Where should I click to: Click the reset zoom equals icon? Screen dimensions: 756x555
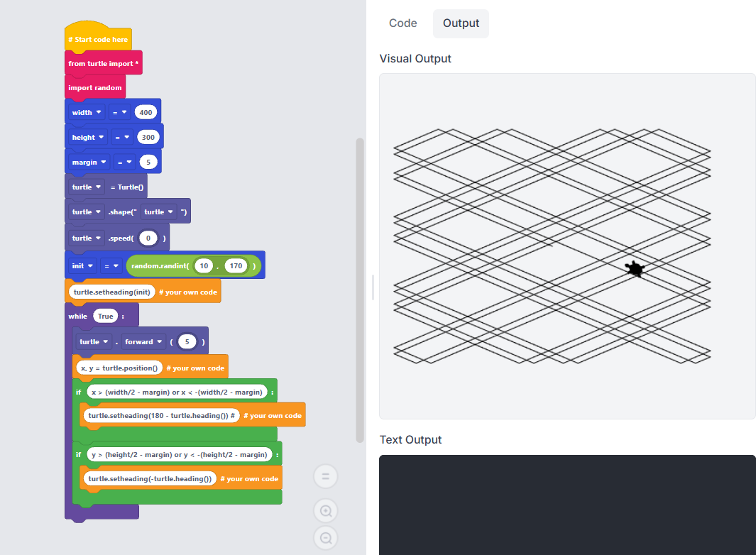click(x=326, y=476)
